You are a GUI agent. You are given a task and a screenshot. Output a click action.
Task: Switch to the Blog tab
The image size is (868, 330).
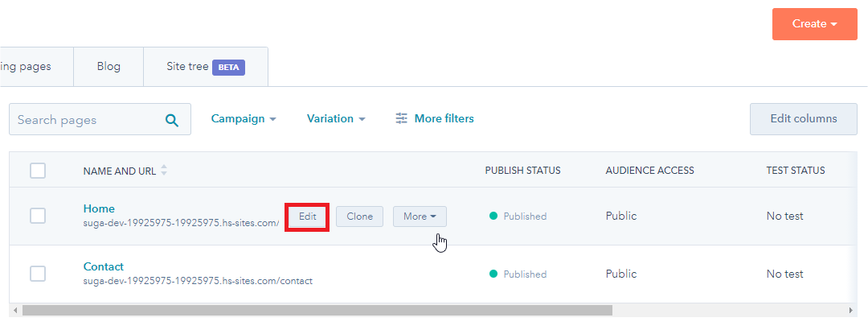click(x=108, y=67)
